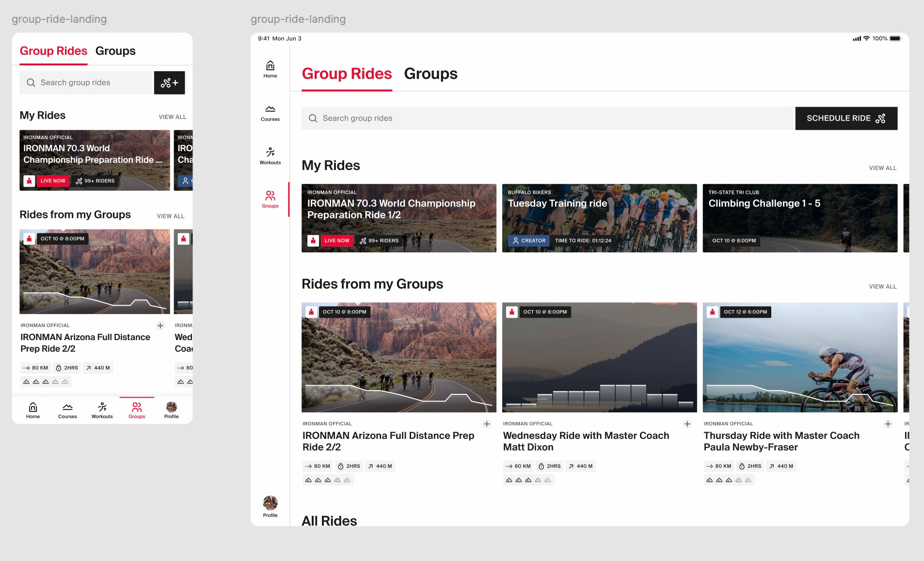Viewport: 924px width, 561px height.
Task: Select Group Rides tab on mobile
Action: coord(53,51)
